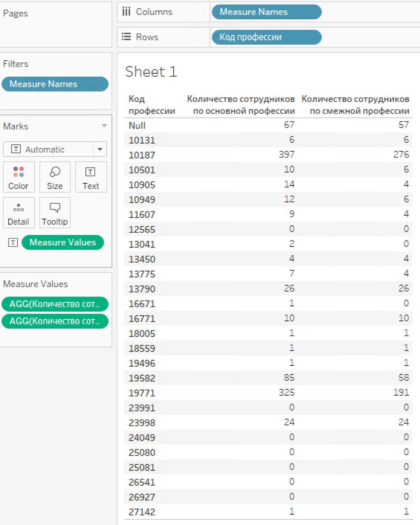Click value 276 in row 10187
This screenshot has height=525, width=420.
[x=401, y=154]
